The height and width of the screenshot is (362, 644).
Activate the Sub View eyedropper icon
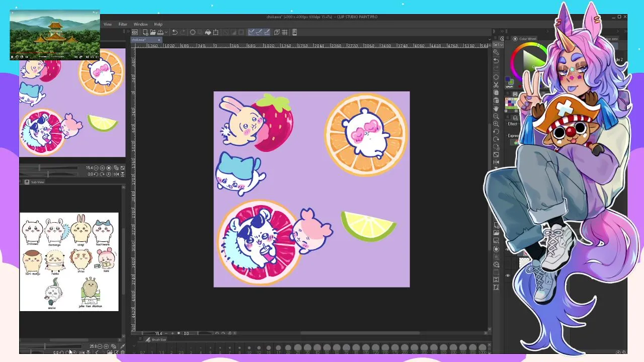pos(123,346)
